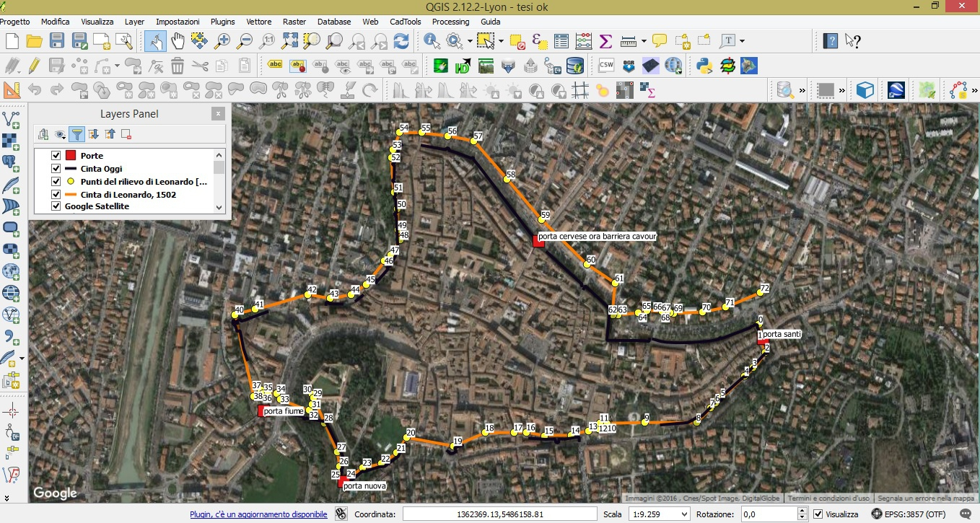Open the Processing menu
Image resolution: width=980 pixels, height=523 pixels.
click(x=450, y=22)
